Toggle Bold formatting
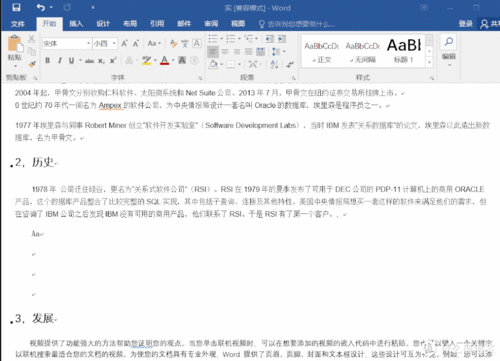 click(x=48, y=60)
